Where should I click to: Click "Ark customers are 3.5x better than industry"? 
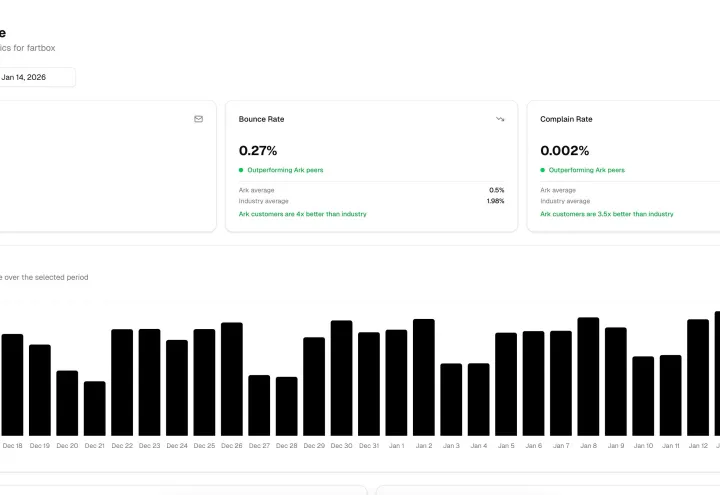[607, 214]
